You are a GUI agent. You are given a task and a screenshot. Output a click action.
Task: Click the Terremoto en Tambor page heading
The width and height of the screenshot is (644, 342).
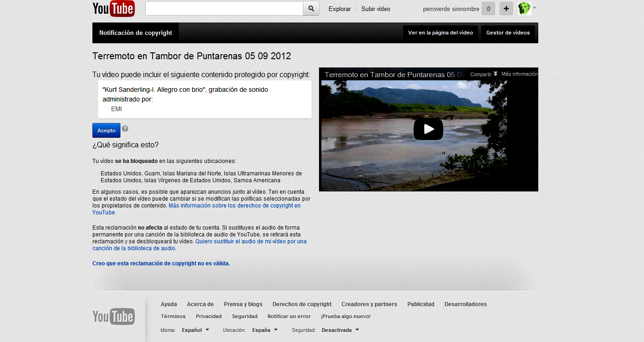(192, 56)
